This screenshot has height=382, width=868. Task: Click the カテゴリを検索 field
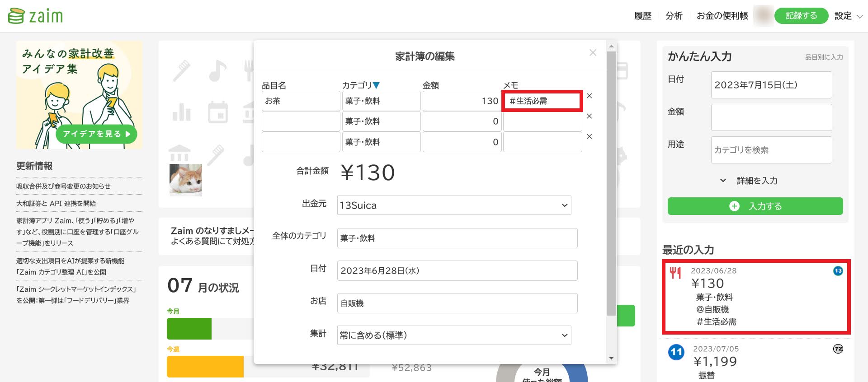[771, 150]
